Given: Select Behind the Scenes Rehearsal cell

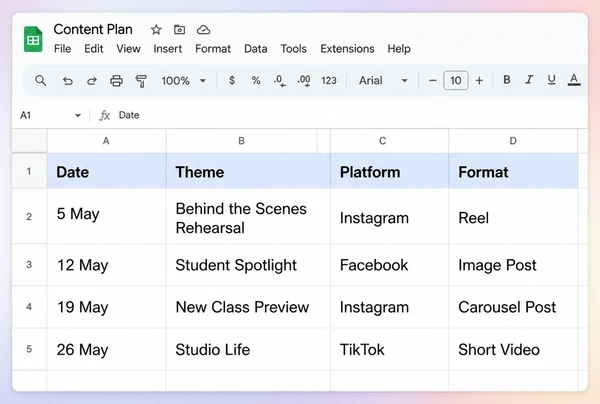Looking at the screenshot, I should point(248,216).
